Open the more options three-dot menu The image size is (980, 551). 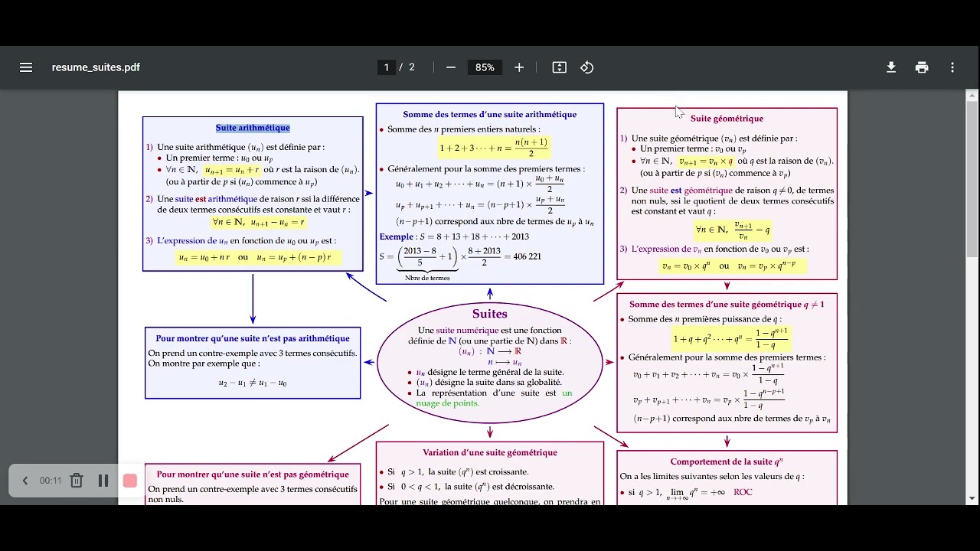click(952, 67)
